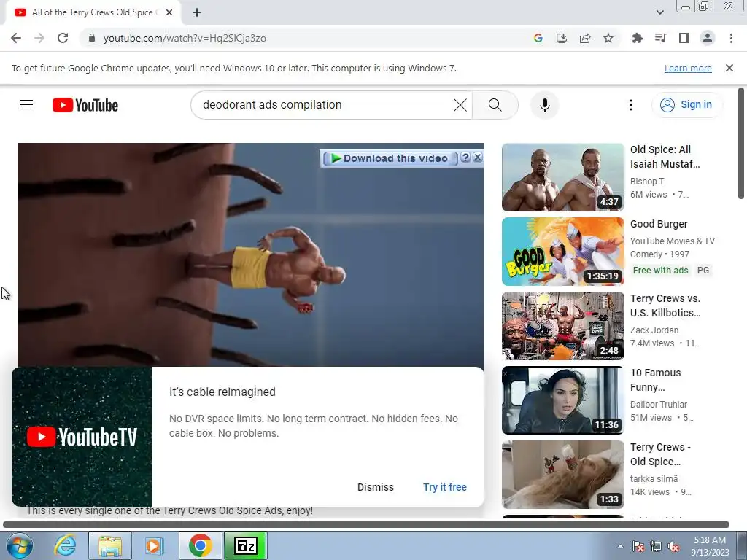Show hidden tray icons arrow
This screenshot has height=560, width=747.
[x=620, y=546]
